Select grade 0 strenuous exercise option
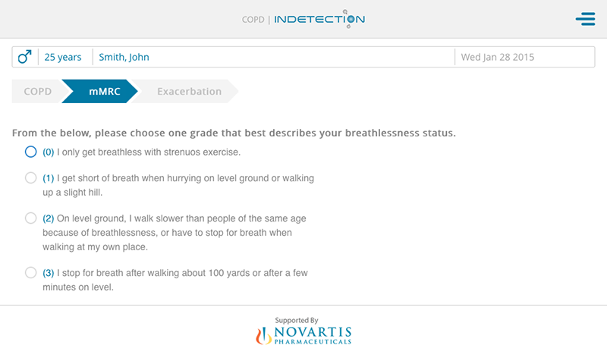The height and width of the screenshot is (364, 607). 30,152
